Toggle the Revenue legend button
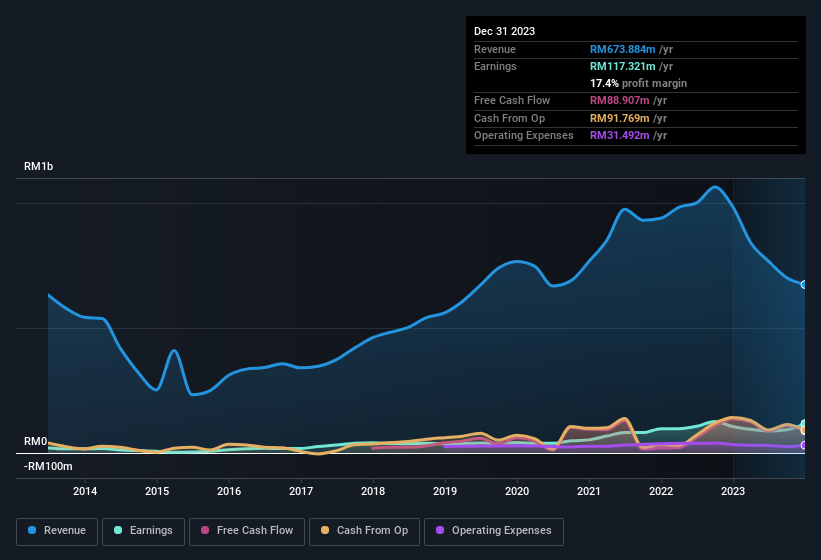Image resolution: width=821 pixels, height=560 pixels. (57, 531)
